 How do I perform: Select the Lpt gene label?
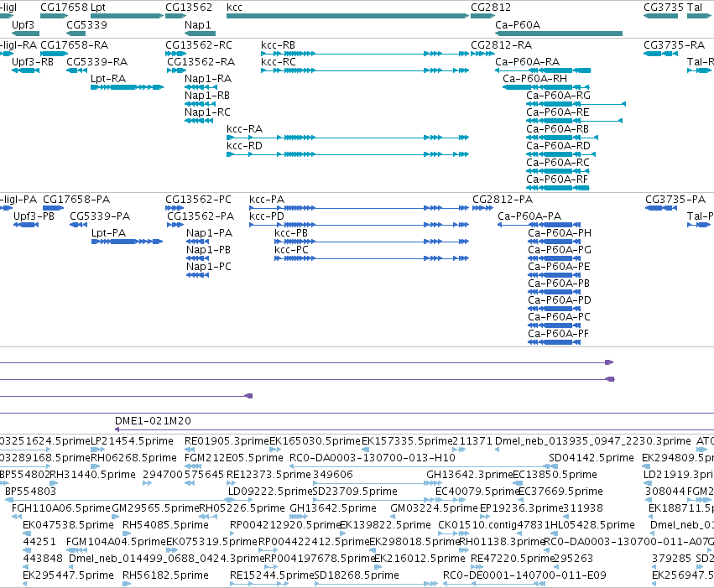coord(98,8)
